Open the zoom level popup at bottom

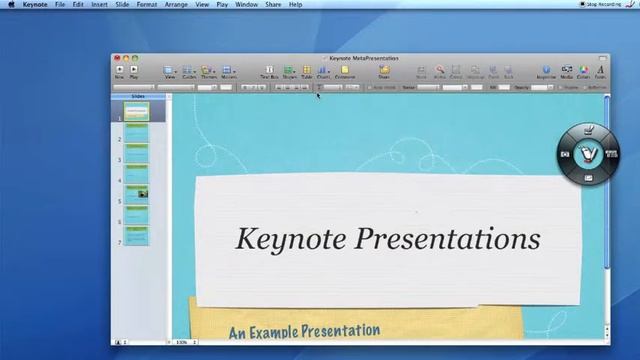186,342
